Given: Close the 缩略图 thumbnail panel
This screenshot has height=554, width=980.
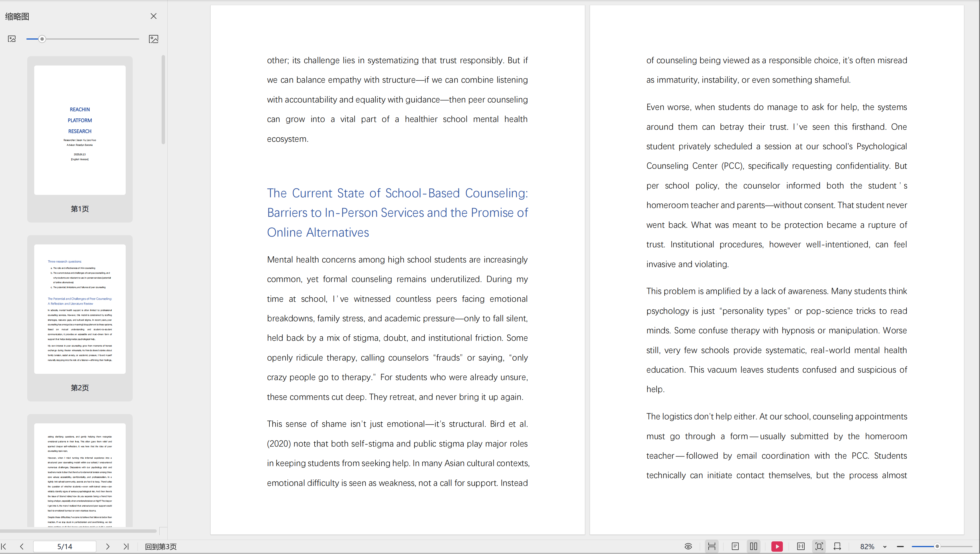Looking at the screenshot, I should pyautogui.click(x=154, y=16).
